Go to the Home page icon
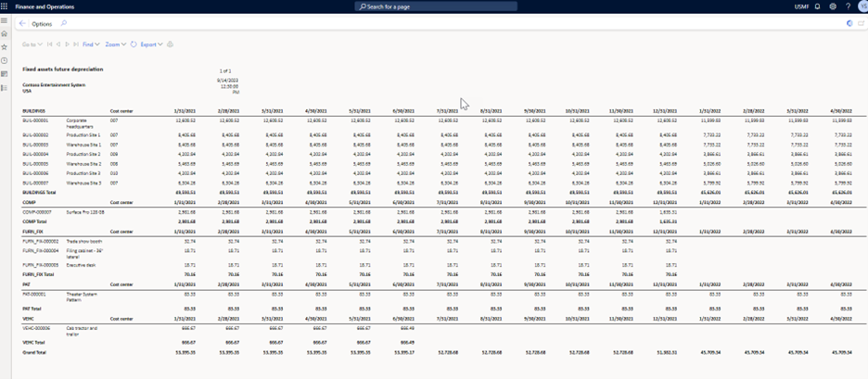Viewport: 868px width, 379px height. tap(4, 33)
